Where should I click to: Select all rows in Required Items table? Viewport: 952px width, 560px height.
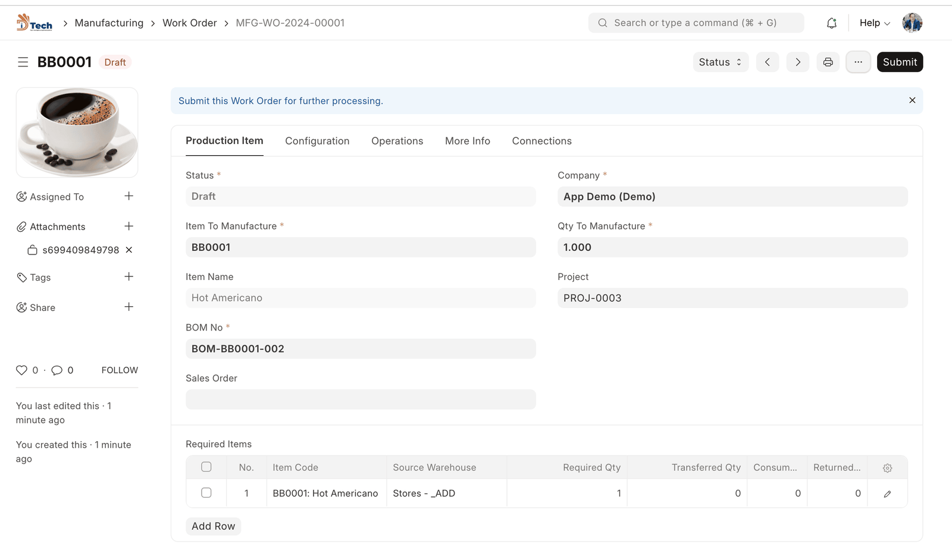(x=206, y=467)
